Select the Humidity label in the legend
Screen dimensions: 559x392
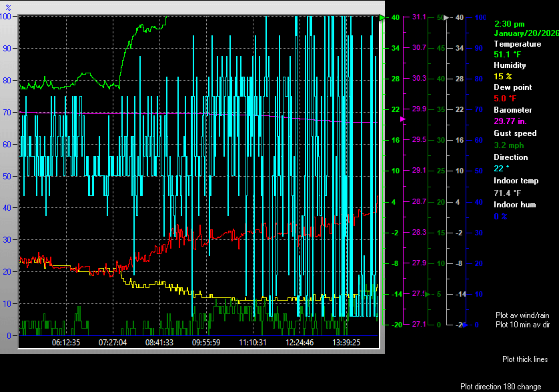point(510,65)
